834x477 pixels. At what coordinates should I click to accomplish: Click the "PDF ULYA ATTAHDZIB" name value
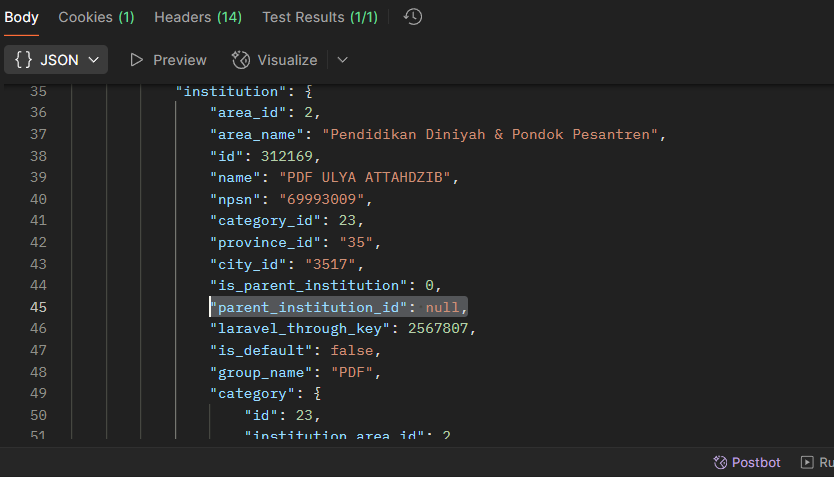(367, 177)
